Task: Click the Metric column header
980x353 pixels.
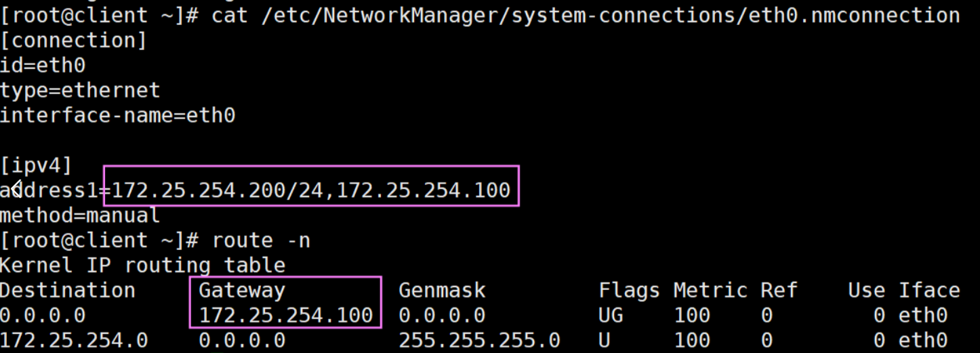Action: click(710, 290)
